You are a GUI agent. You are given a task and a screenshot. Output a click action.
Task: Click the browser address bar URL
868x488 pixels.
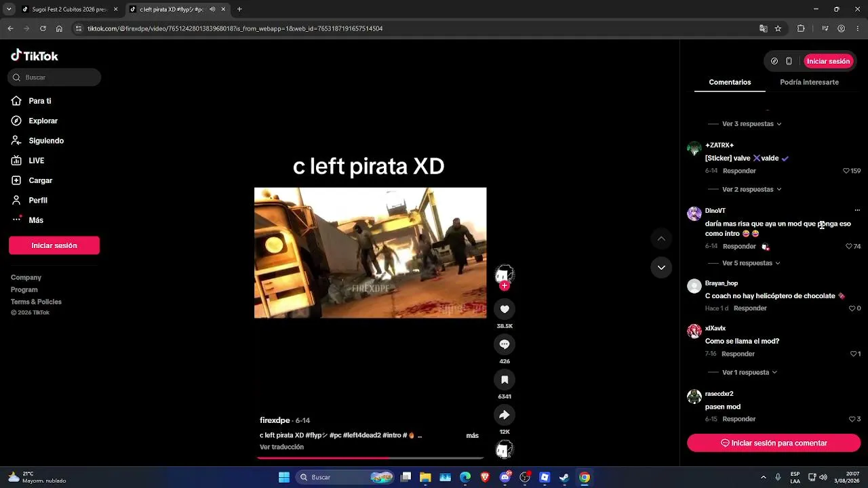tap(235, 28)
